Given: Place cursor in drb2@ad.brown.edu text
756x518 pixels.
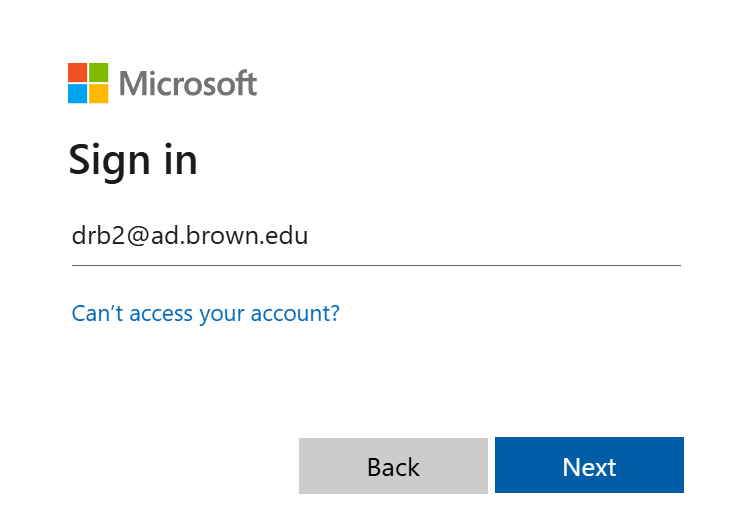Looking at the screenshot, I should (x=190, y=236).
